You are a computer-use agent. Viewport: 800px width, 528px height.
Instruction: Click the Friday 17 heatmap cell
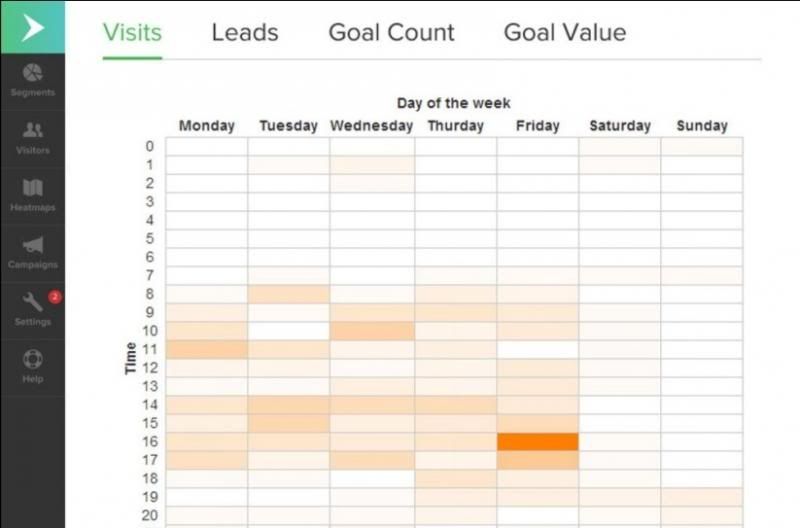538,460
